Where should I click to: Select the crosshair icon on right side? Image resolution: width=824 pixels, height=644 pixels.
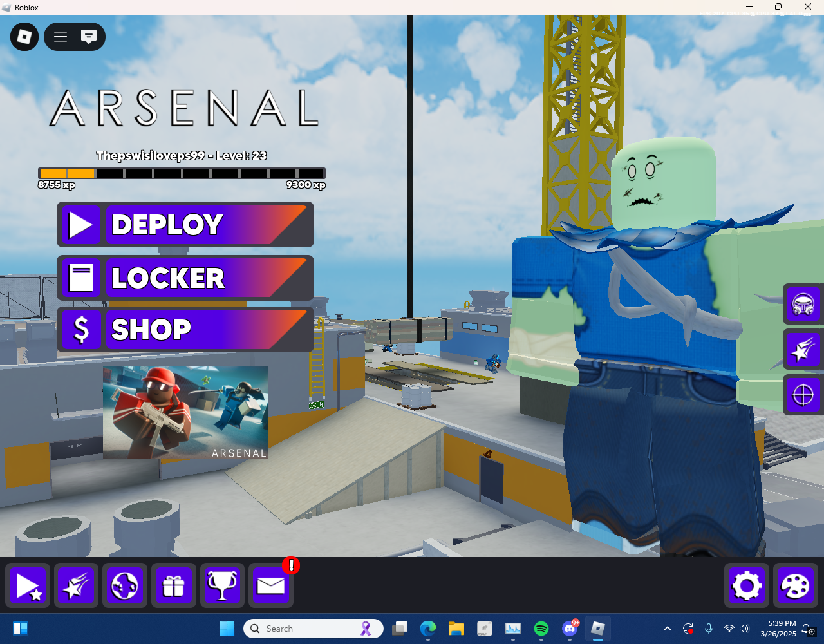803,395
